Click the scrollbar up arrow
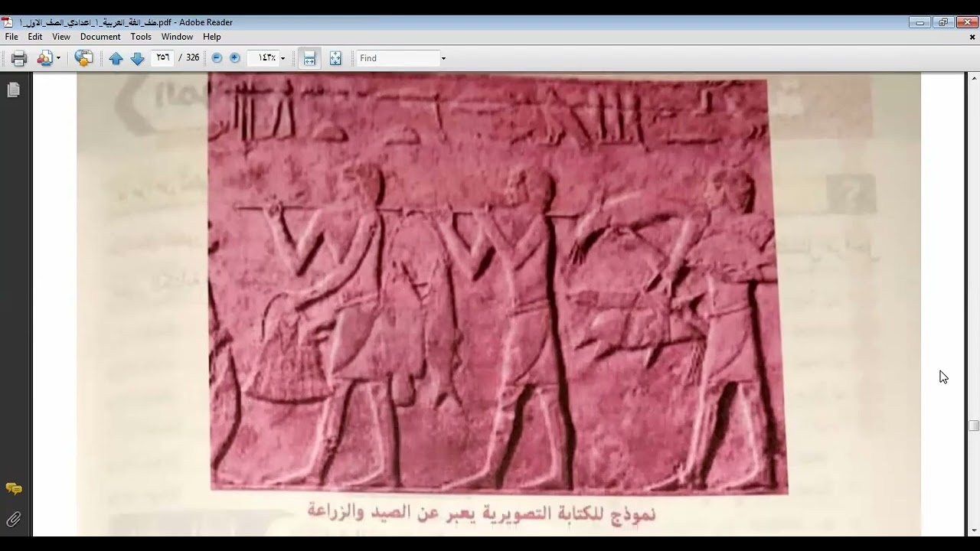980x551 pixels. click(x=974, y=78)
